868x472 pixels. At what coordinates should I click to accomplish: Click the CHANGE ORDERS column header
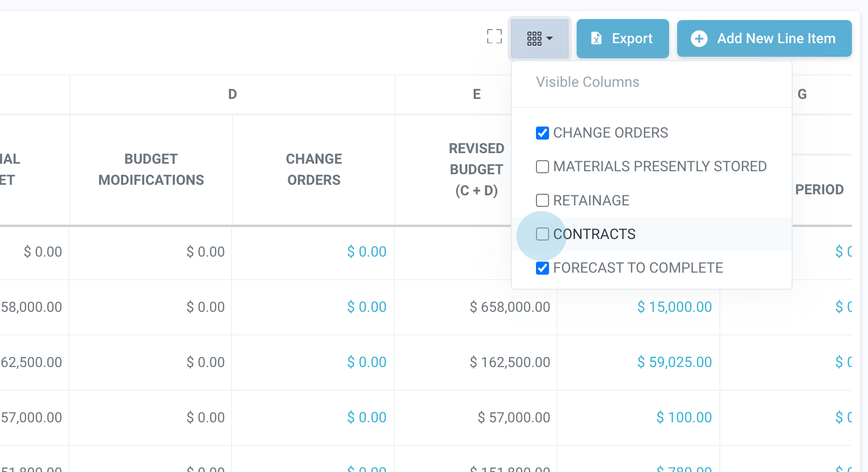point(314,169)
